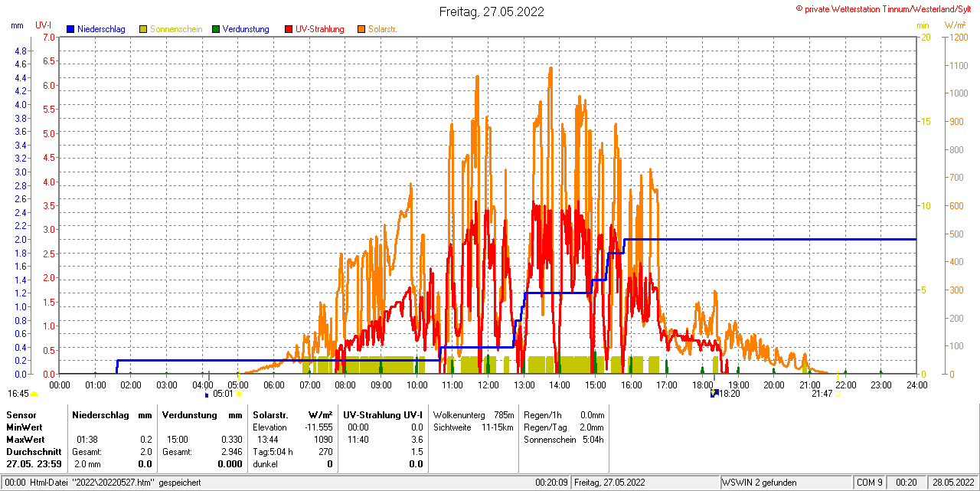The width and height of the screenshot is (980, 491).
Task: Click the 01:38 precipitation max time
Action: [87, 440]
